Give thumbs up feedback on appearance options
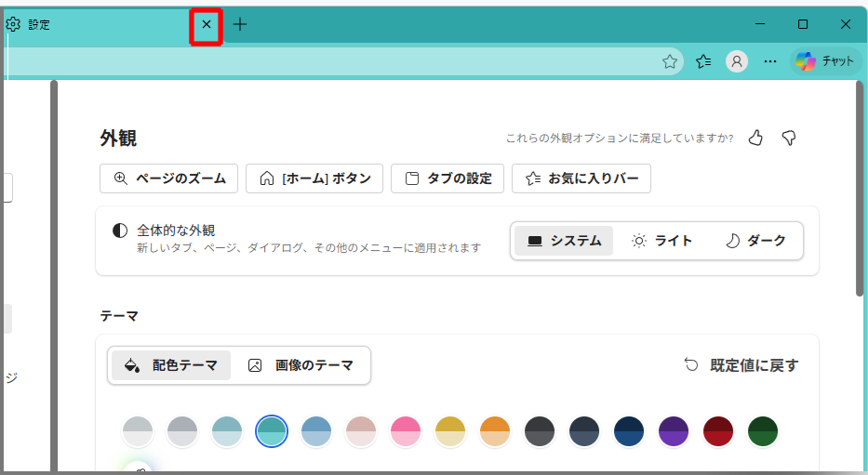868x475 pixels. (x=755, y=138)
